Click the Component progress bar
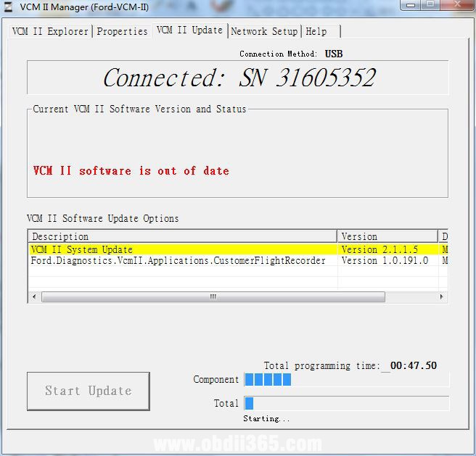This screenshot has width=476, height=456. [x=346, y=380]
